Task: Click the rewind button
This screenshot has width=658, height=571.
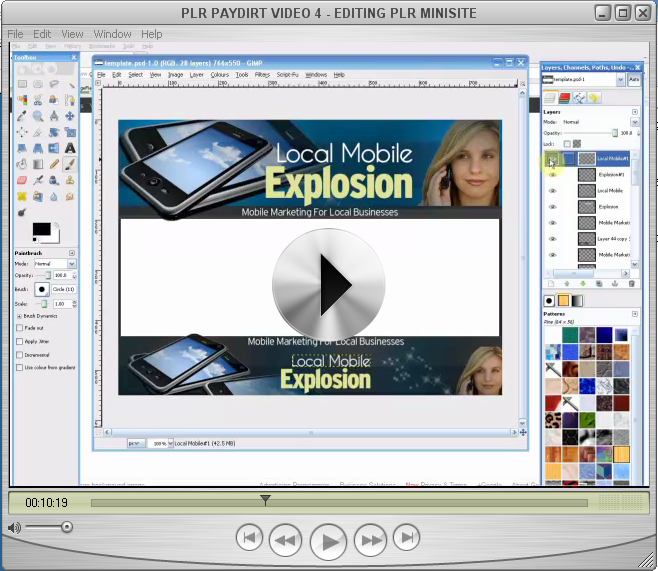Action: coord(285,540)
